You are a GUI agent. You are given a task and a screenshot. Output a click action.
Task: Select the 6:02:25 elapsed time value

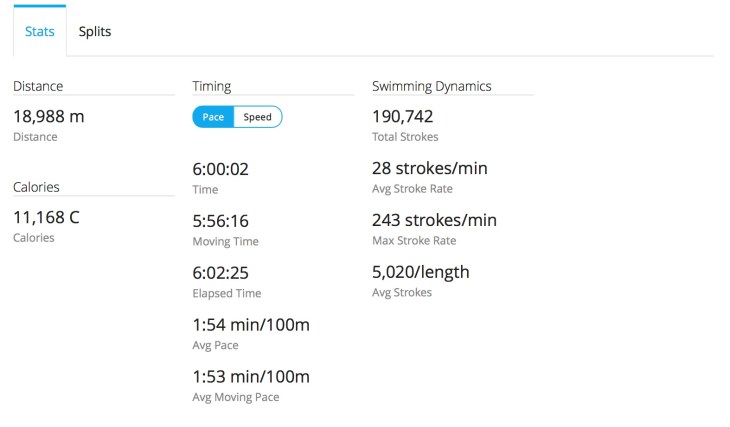[221, 273]
